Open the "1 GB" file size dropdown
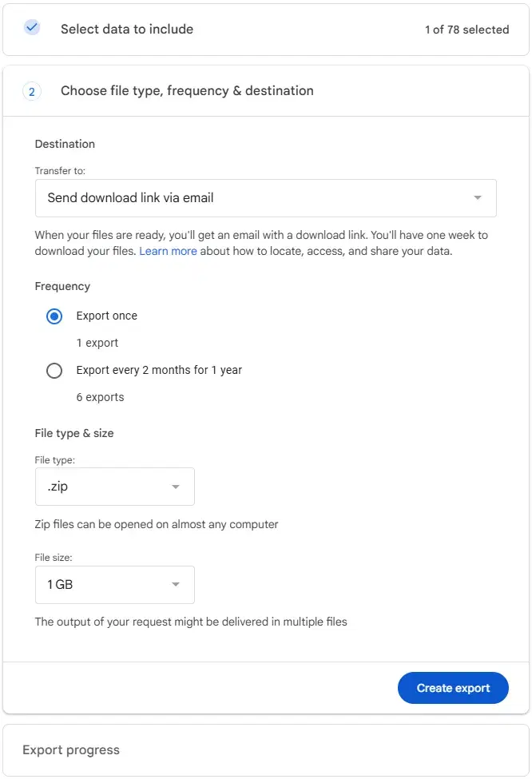This screenshot has width=532, height=779. (x=114, y=584)
